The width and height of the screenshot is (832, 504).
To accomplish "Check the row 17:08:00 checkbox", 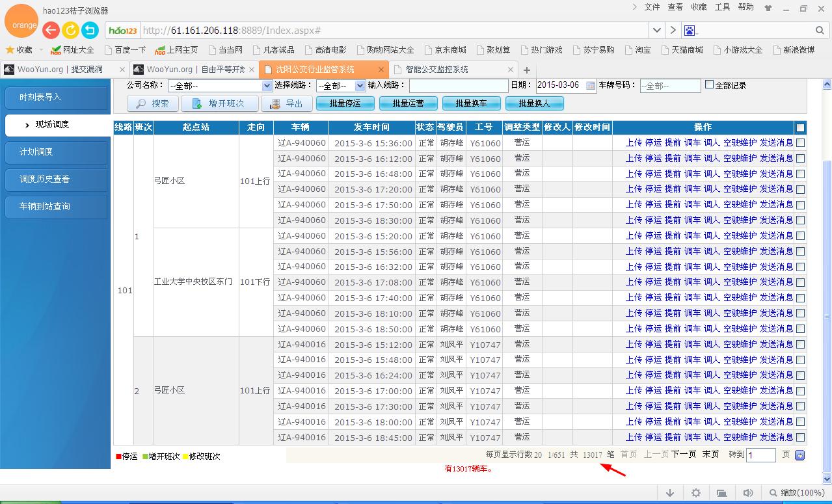I will pos(800,282).
